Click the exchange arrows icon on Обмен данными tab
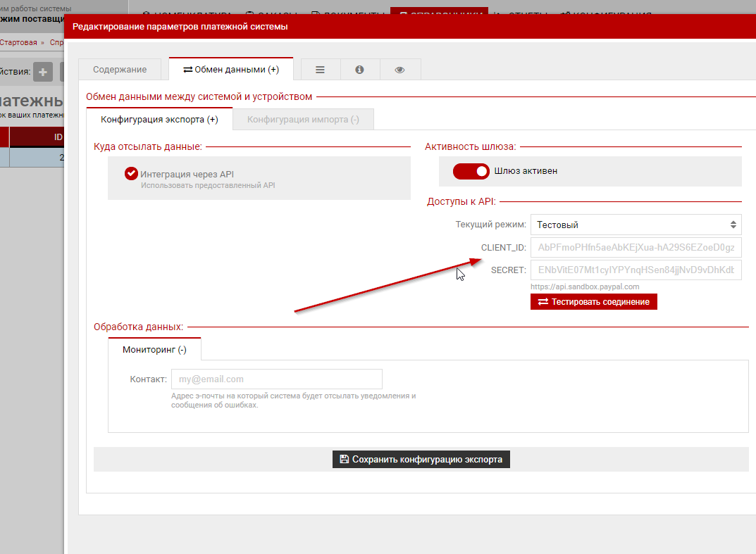The width and height of the screenshot is (756, 554). point(187,70)
